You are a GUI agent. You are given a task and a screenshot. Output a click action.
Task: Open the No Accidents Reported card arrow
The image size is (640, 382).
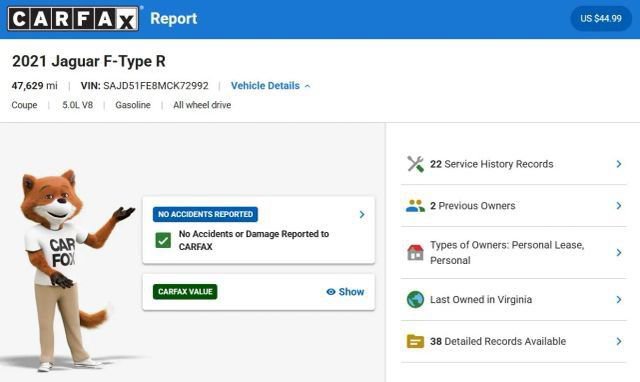[x=362, y=215]
